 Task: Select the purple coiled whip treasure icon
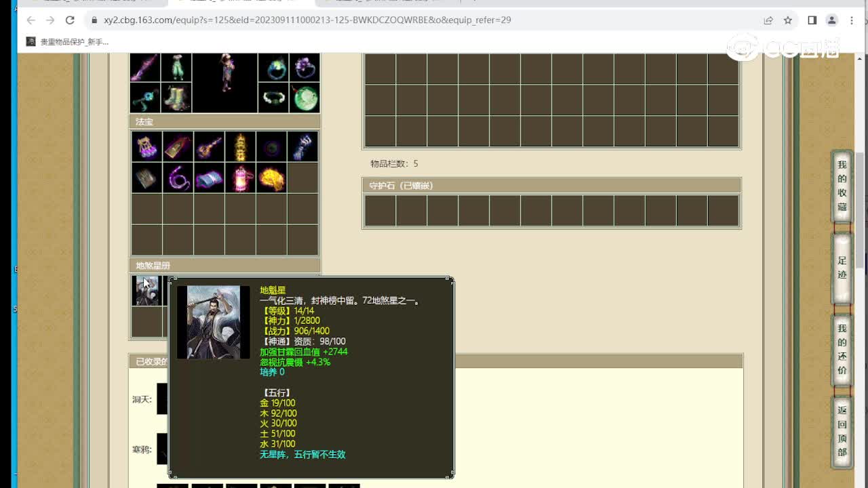178,178
